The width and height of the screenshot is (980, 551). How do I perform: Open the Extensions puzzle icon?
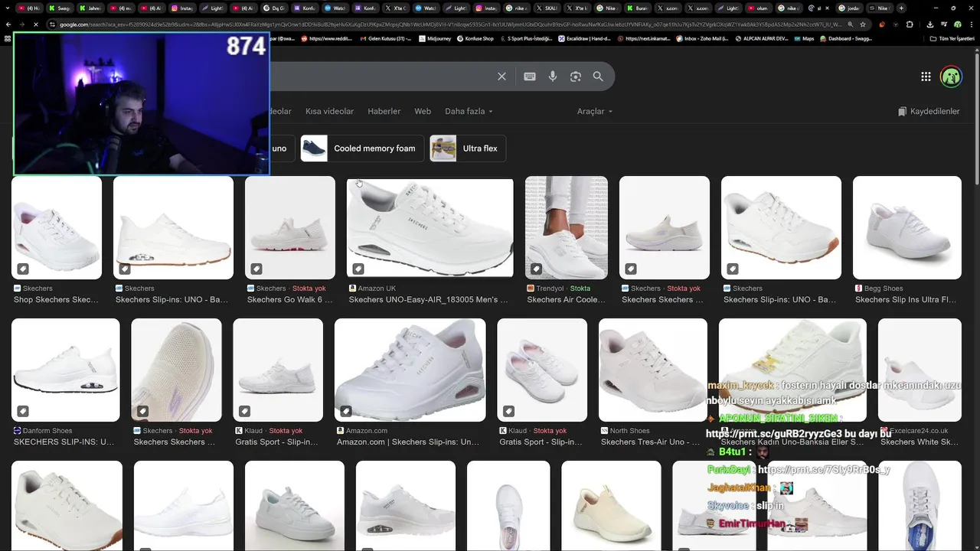[x=910, y=24]
